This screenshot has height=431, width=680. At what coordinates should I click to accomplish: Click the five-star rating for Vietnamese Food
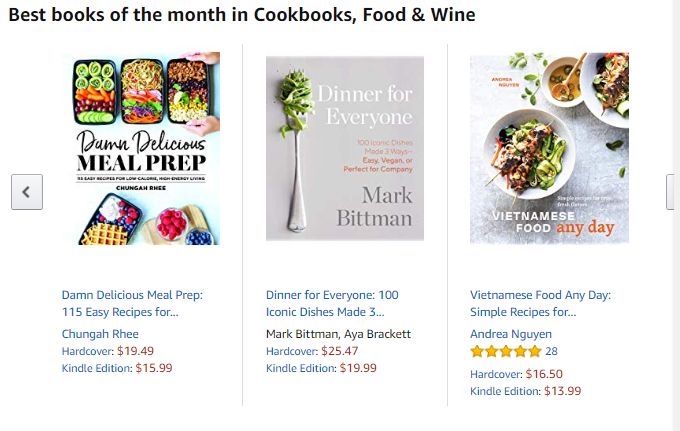[x=506, y=352]
